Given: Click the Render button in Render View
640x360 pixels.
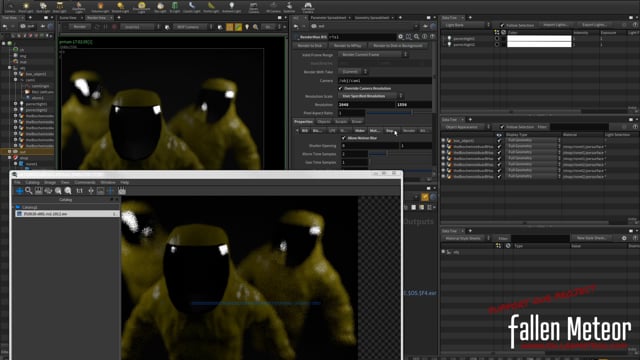Looking at the screenshot, I should pyautogui.click(x=80, y=27).
